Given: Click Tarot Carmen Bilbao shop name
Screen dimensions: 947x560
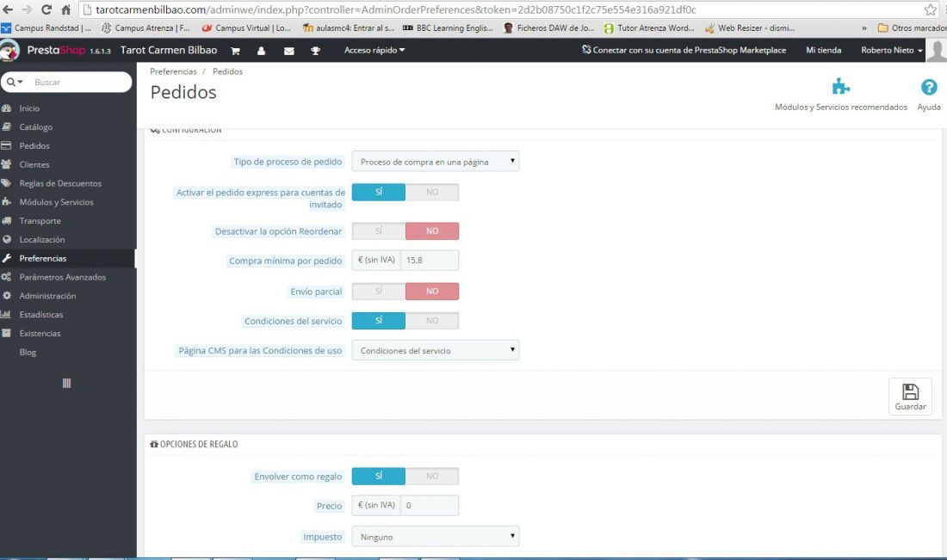Looking at the screenshot, I should pos(169,50).
